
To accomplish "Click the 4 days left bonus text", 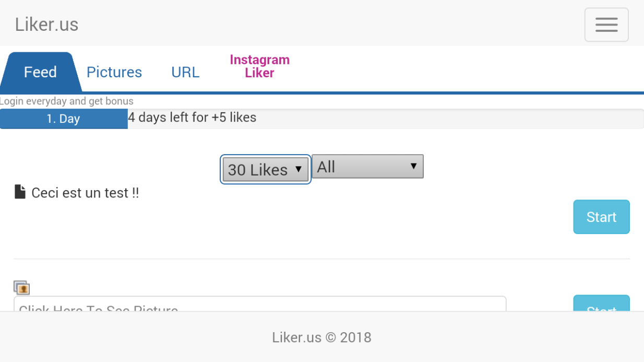I will click(x=193, y=118).
